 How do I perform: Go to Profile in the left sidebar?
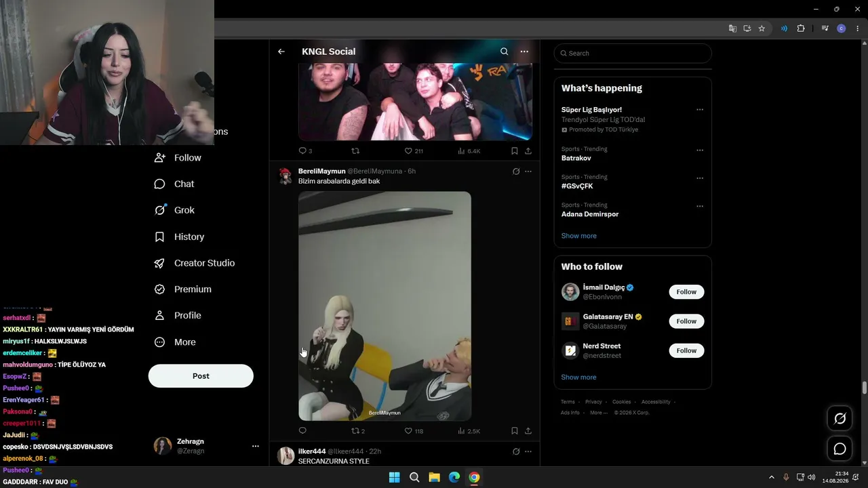[178, 316]
